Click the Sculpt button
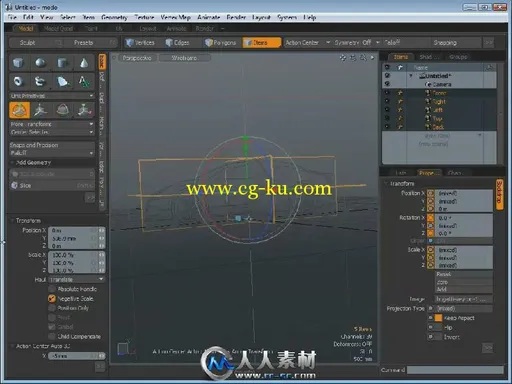This screenshot has height=384, width=512. click(35, 42)
